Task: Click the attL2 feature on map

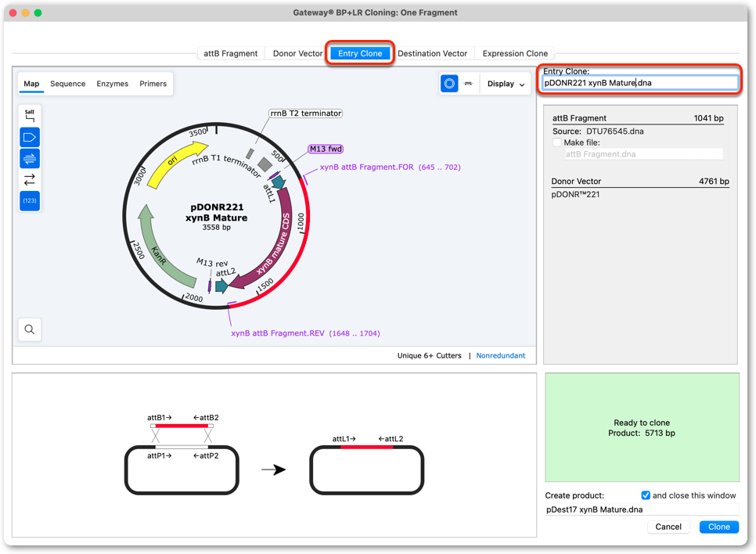Action: coord(221,286)
